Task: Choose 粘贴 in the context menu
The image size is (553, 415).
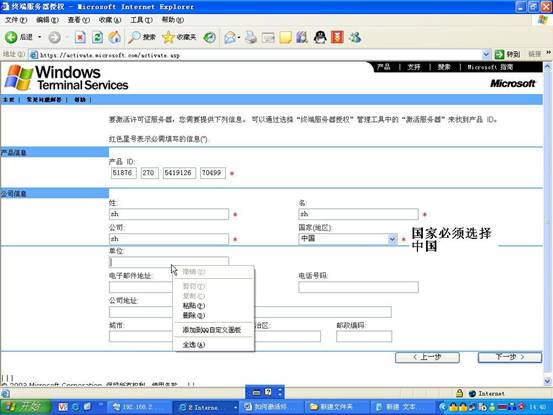Action: coord(213,306)
